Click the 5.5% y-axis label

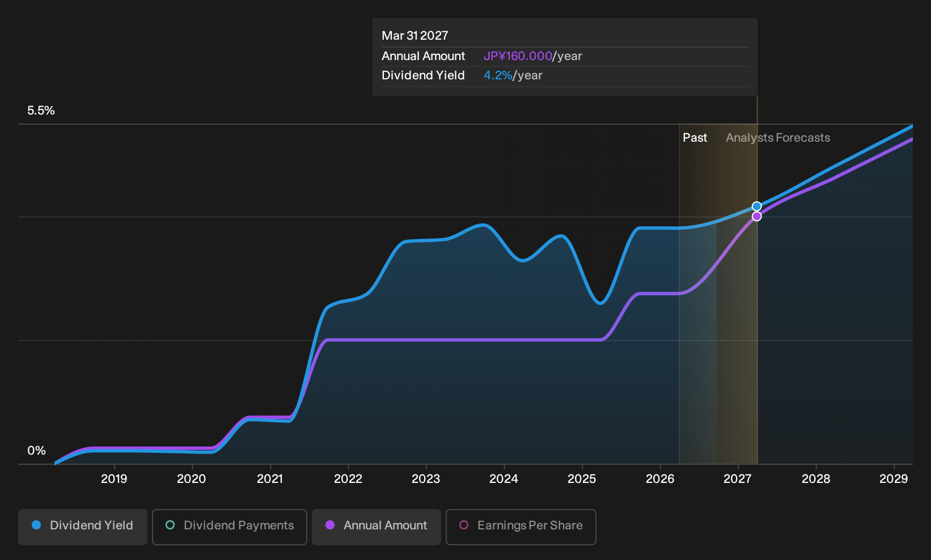(41, 111)
